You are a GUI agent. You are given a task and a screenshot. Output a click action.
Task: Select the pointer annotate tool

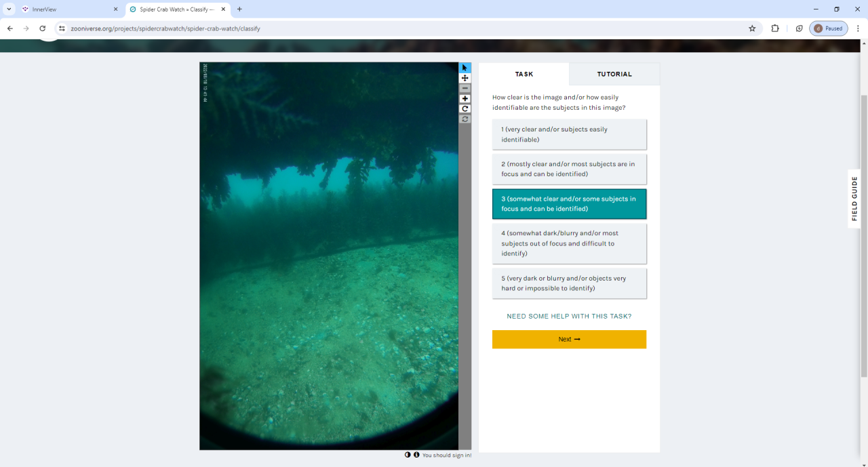(x=465, y=68)
